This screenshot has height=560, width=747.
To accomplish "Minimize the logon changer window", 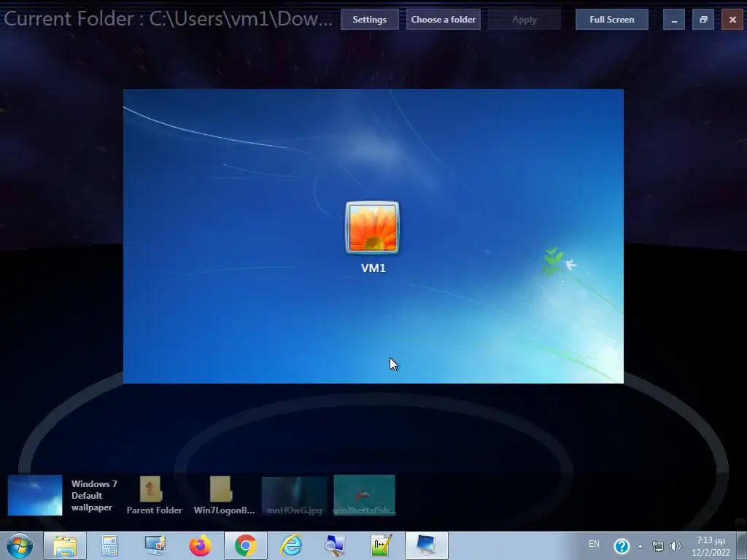I will 673,20.
